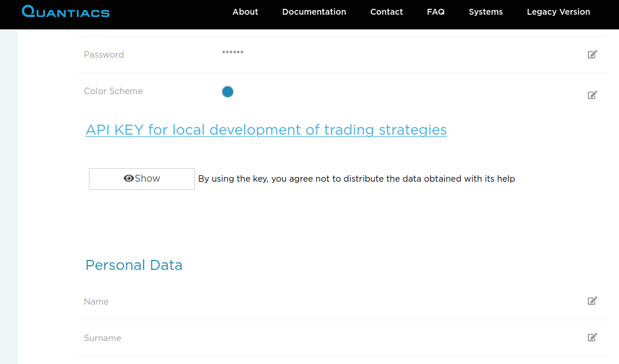Select the Name row label

[x=96, y=302]
